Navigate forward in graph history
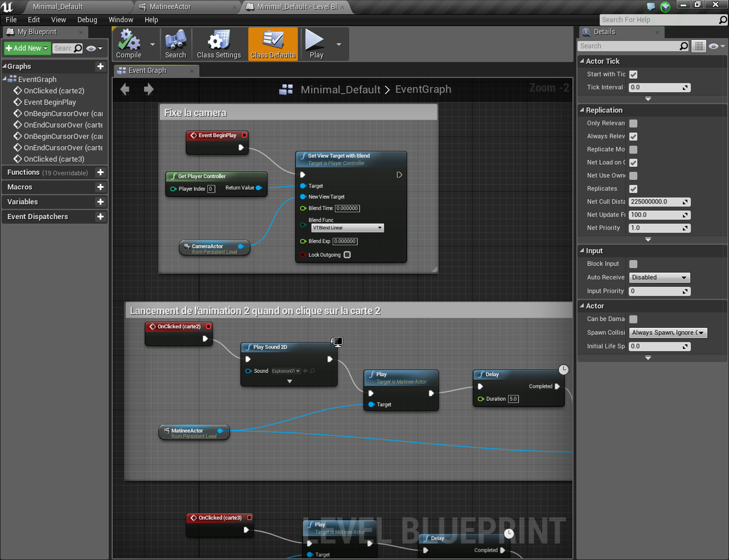This screenshot has width=729, height=560. tap(149, 89)
